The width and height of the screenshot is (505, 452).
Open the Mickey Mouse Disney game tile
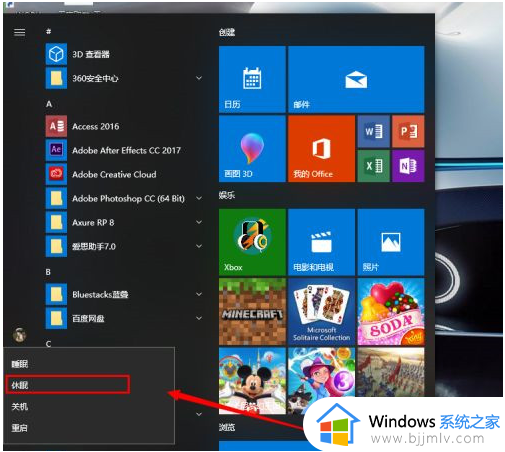[252, 381]
